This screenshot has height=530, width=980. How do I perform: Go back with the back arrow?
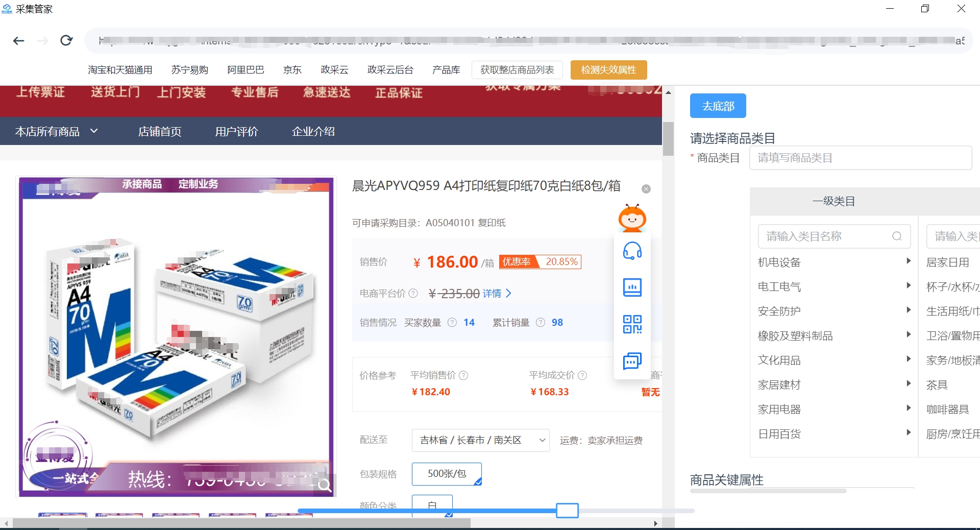click(x=19, y=41)
